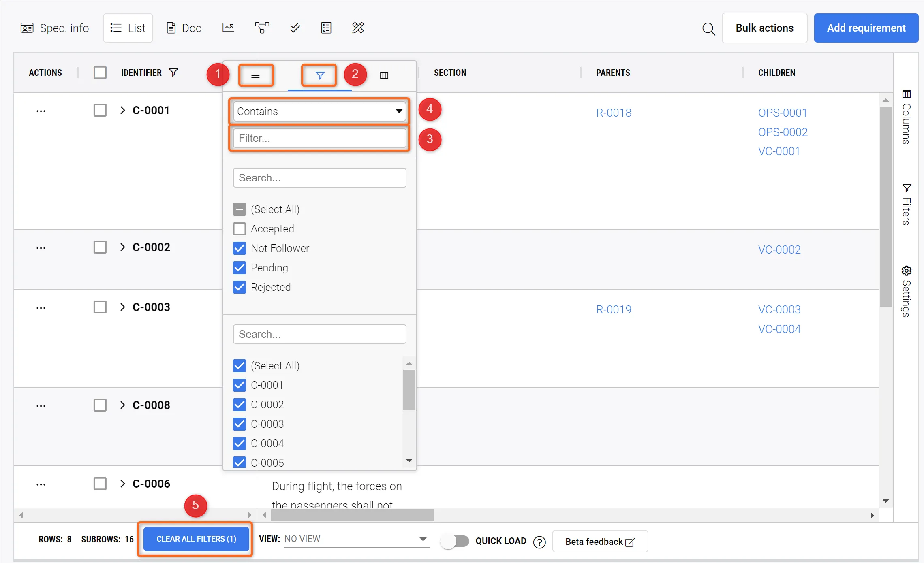Open the Filters side panel
This screenshot has width=924, height=563.
(x=907, y=205)
